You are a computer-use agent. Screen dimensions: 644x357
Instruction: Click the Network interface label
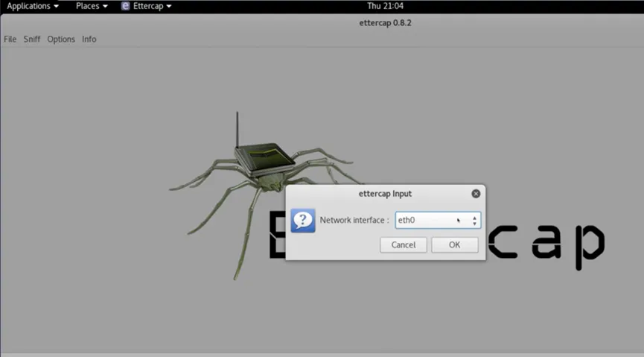coord(354,220)
